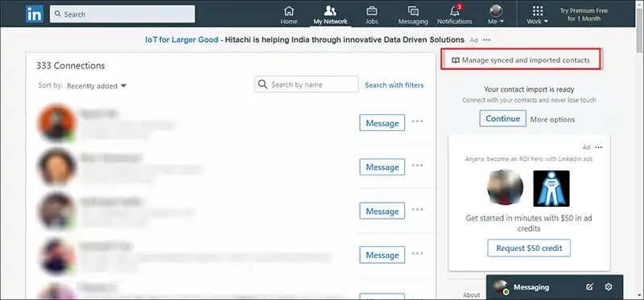Image resolution: width=644 pixels, height=300 pixels.
Task: Open more options for third connection
Action: click(417, 209)
